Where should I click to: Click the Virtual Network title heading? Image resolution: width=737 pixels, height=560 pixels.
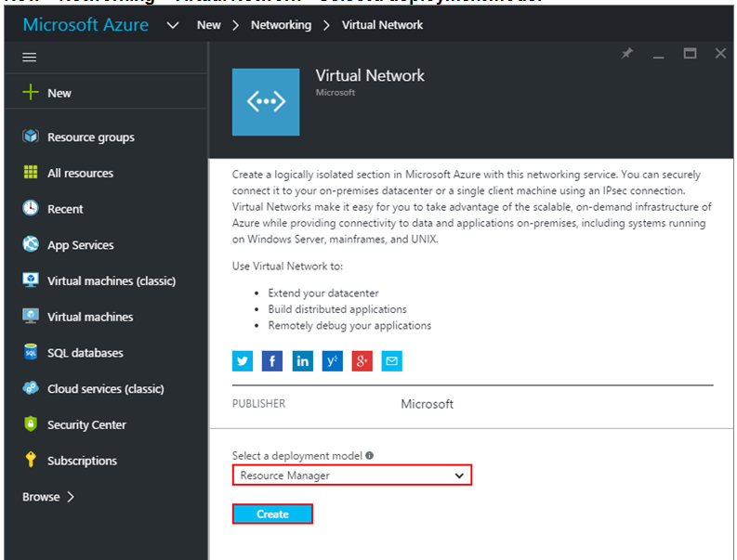click(x=370, y=75)
